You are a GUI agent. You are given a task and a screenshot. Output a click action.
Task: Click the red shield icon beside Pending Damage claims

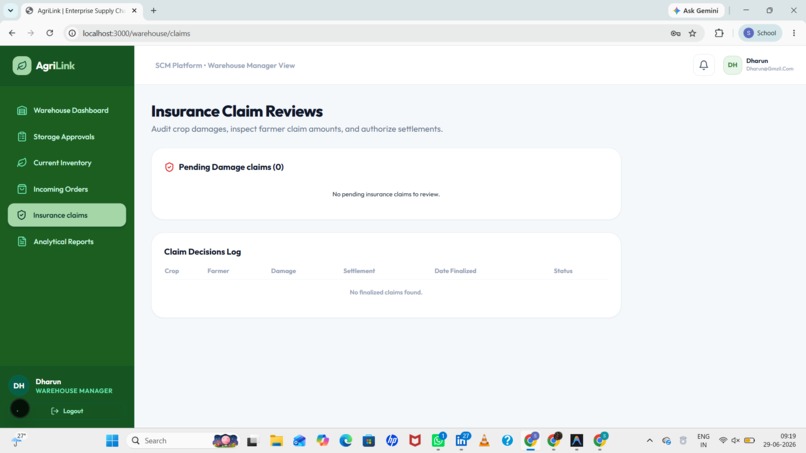coord(169,167)
